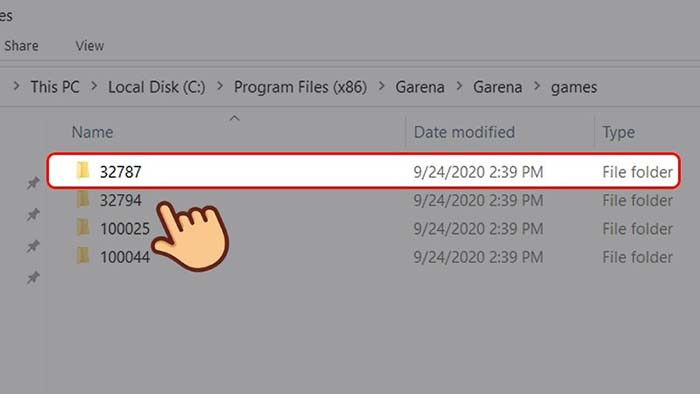The image size is (700, 394).
Task: Sort by the Name column header
Action: pyautogui.click(x=92, y=132)
